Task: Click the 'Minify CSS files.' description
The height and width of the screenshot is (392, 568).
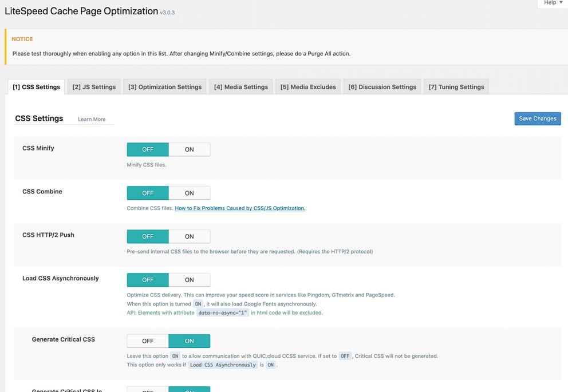Action: 147,165
